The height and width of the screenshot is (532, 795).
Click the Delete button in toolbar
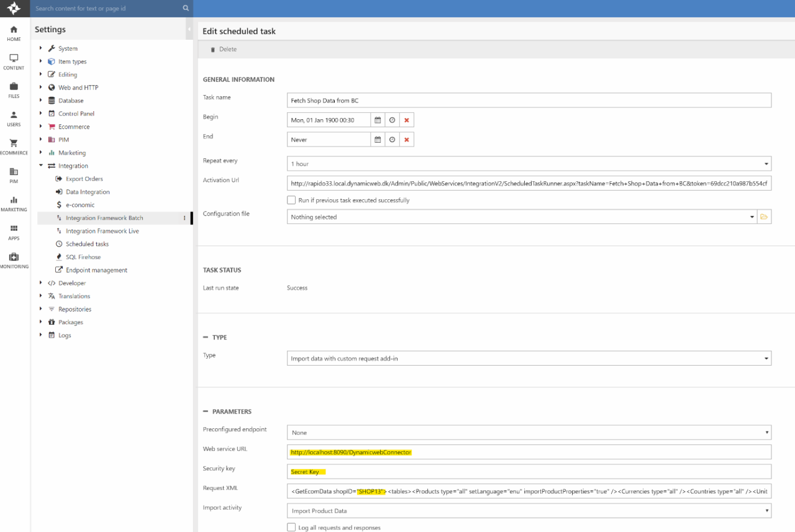click(224, 49)
